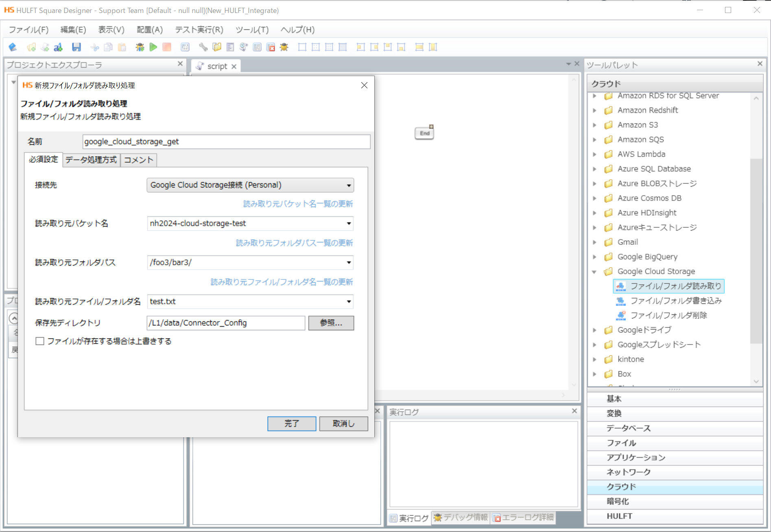The height and width of the screenshot is (532, 771).
Task: Click the 取消し cancel button
Action: 344,423
